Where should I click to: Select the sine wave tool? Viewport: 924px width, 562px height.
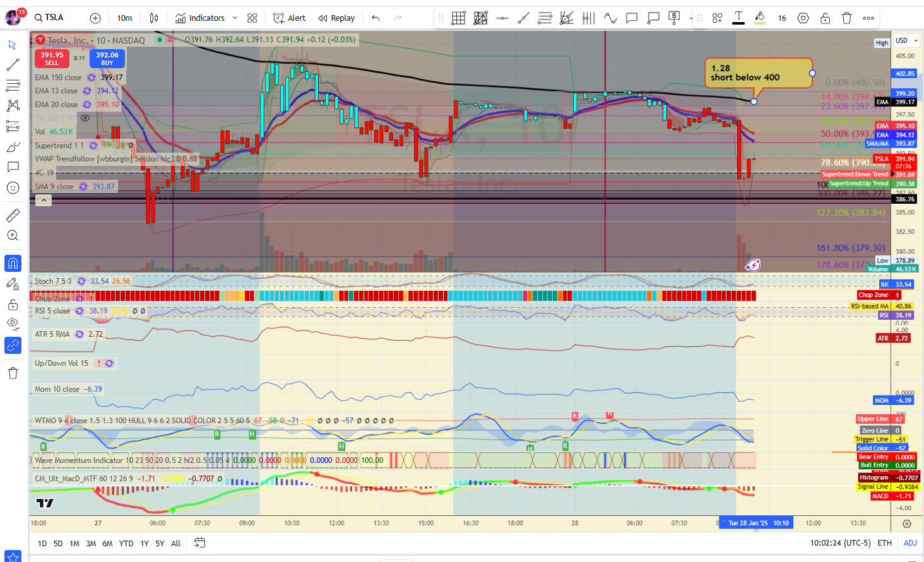tap(610, 18)
